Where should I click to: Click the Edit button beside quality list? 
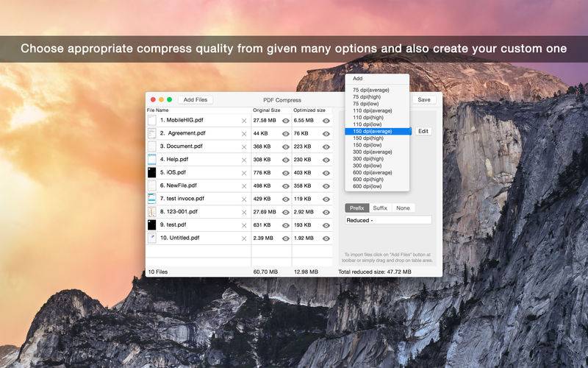[x=423, y=132]
